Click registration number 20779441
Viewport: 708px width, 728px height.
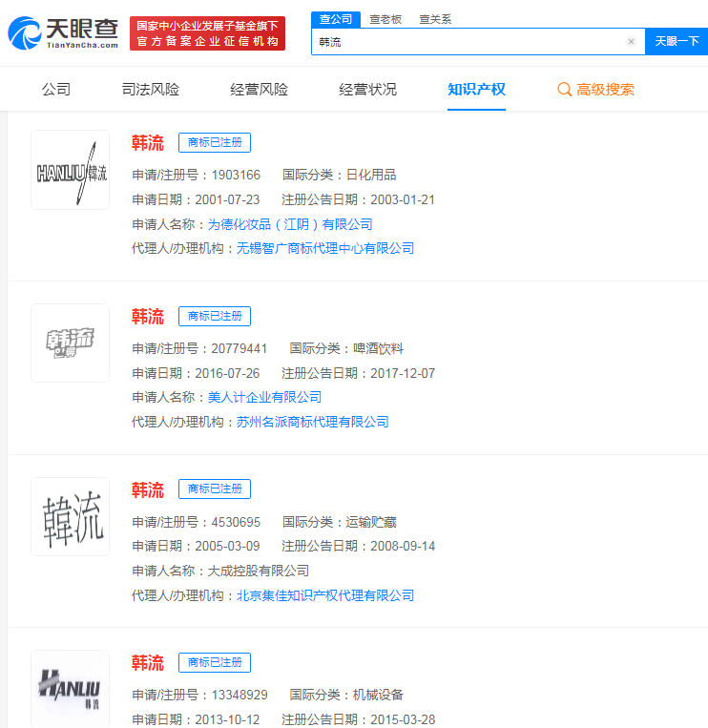point(239,348)
